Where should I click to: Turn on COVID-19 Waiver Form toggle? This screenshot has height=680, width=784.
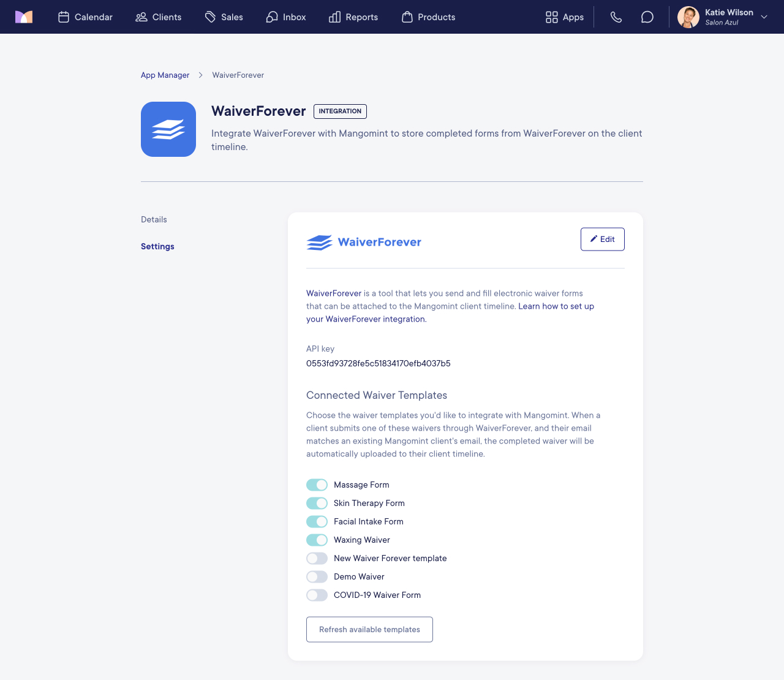point(317,595)
